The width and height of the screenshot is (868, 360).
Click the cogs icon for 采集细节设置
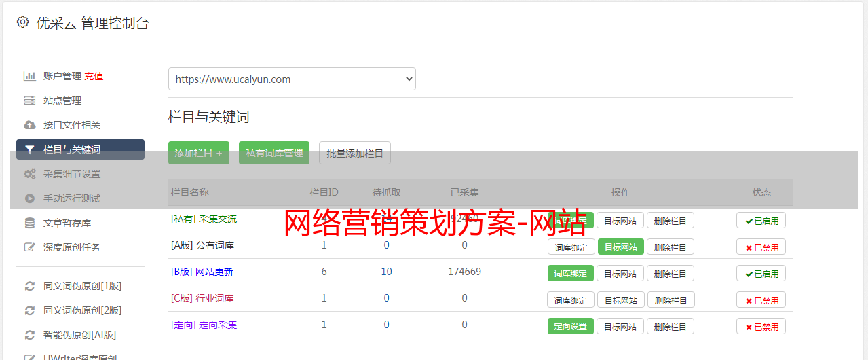click(x=30, y=174)
